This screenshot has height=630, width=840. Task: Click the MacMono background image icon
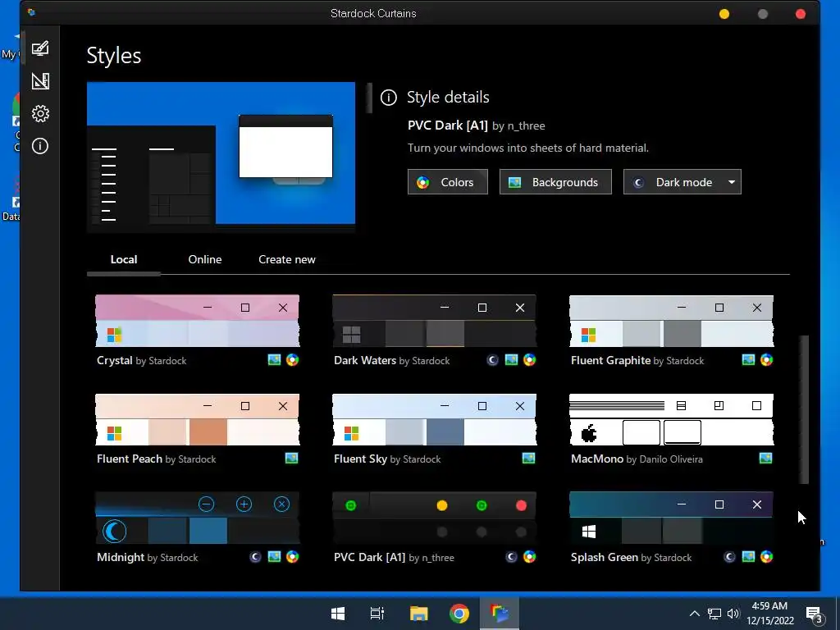tap(765, 458)
